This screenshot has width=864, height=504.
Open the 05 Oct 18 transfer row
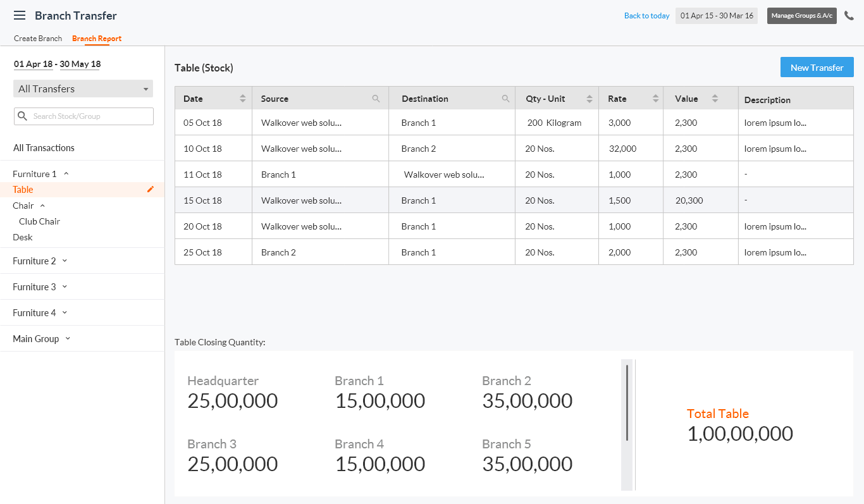pos(514,123)
